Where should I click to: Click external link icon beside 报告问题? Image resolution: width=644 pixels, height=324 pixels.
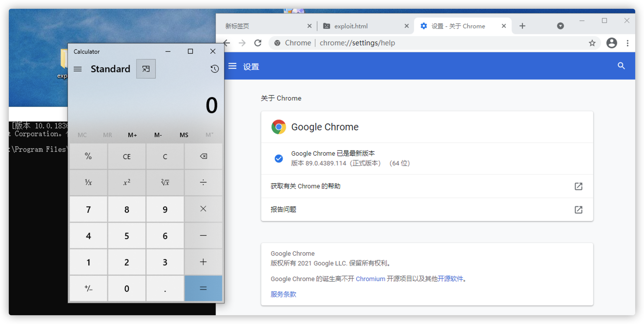[x=578, y=210]
